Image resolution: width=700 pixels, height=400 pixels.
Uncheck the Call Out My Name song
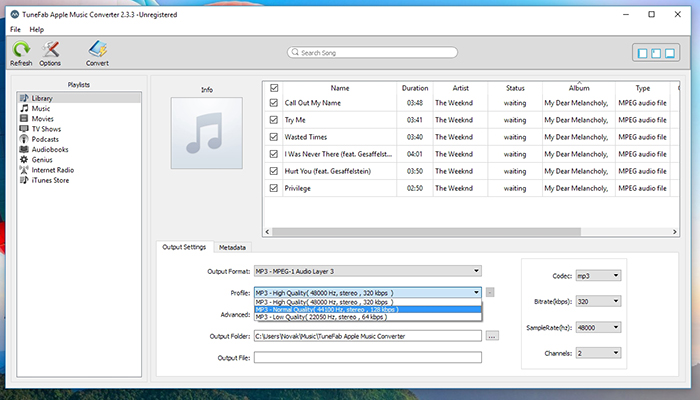click(274, 103)
